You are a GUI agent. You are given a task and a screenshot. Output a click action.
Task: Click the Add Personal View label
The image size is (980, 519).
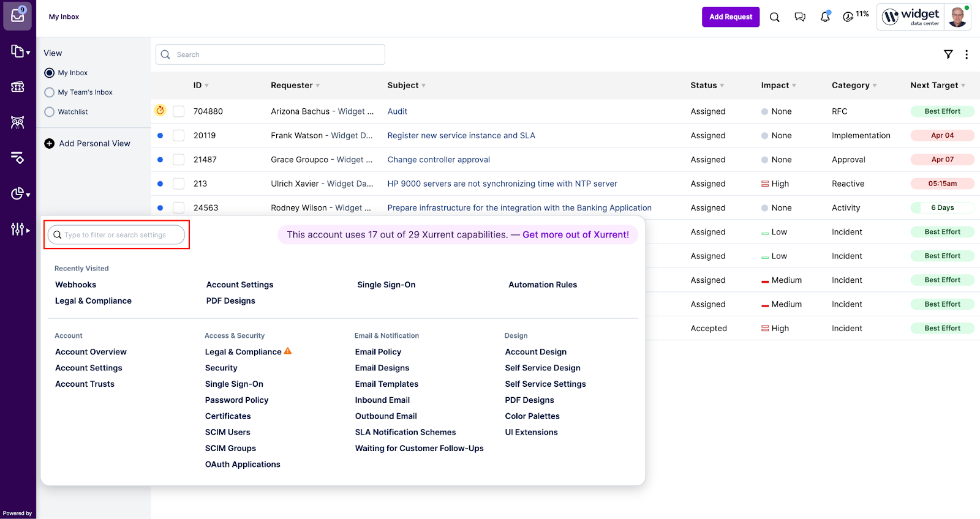pos(94,143)
